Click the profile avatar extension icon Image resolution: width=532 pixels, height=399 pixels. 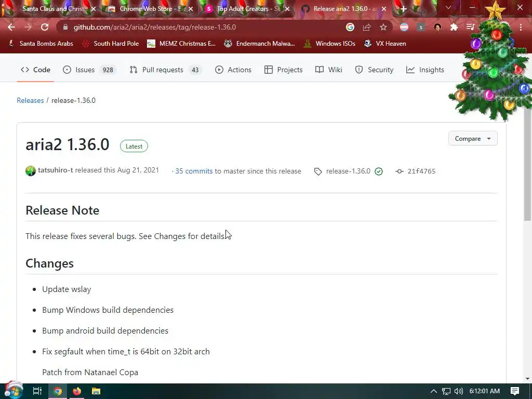click(437, 27)
